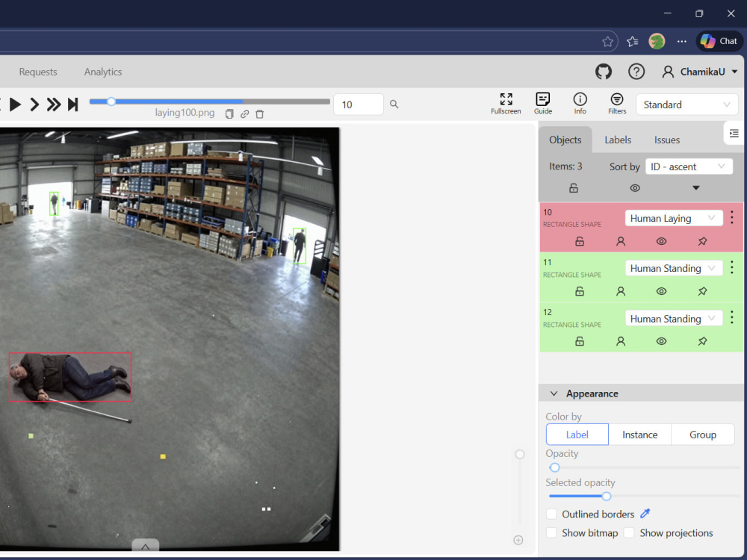
Task: Open the help question mark menu
Action: click(636, 72)
